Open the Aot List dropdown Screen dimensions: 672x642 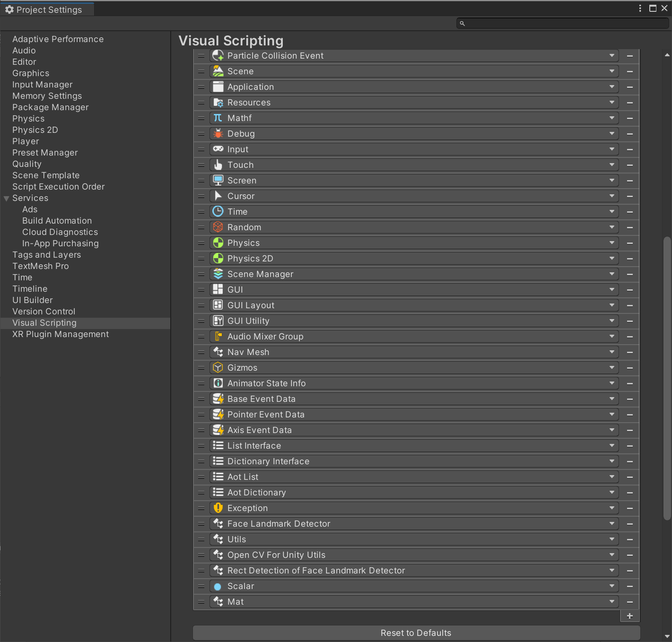pos(414,477)
